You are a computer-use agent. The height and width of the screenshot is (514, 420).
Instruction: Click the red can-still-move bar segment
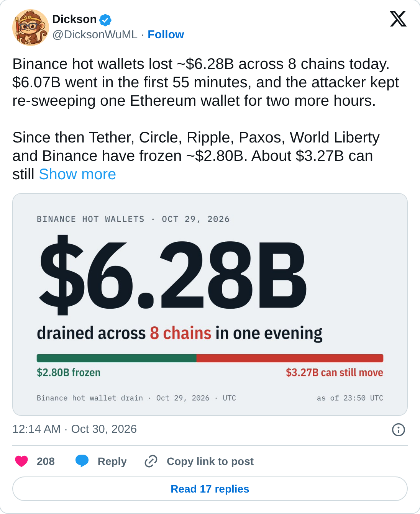click(x=290, y=358)
